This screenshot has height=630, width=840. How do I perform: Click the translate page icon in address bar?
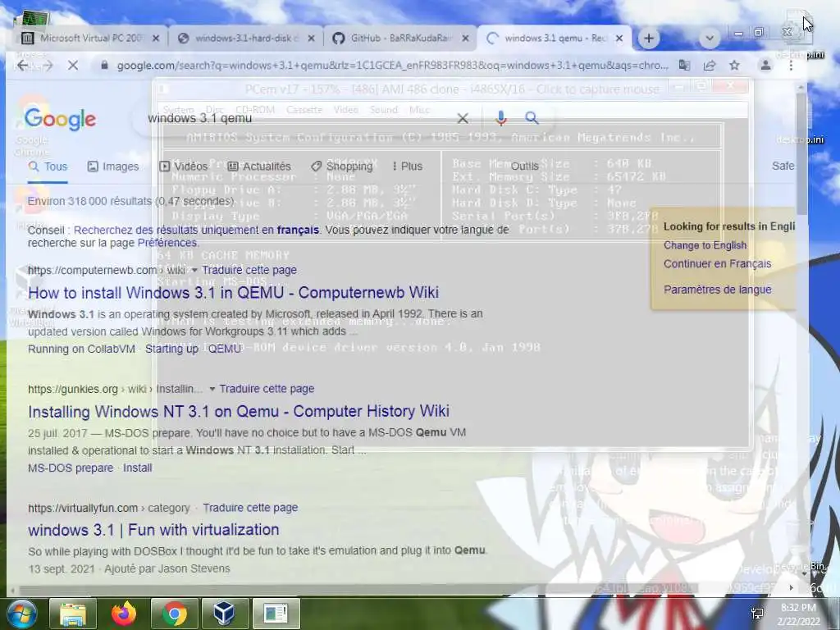tap(684, 66)
